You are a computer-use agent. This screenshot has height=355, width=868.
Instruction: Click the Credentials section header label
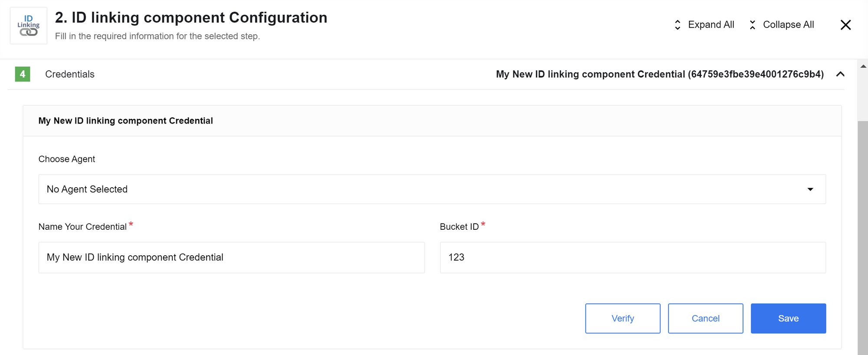[70, 74]
